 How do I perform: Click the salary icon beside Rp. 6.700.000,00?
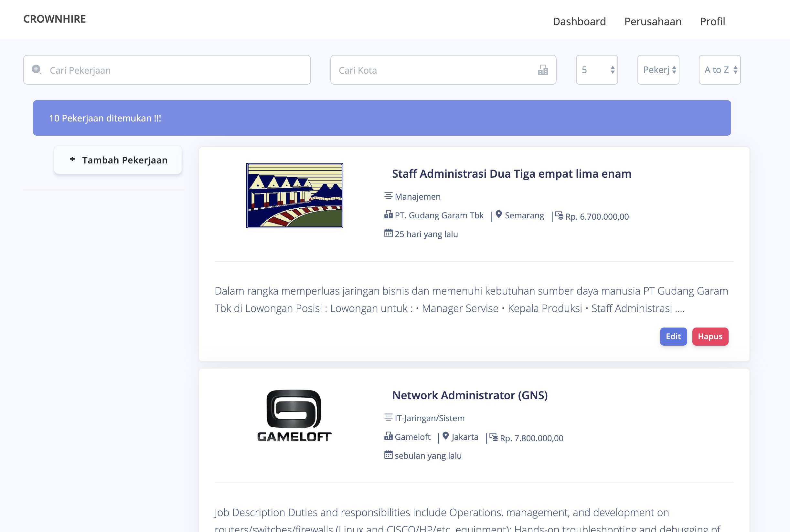point(559,215)
